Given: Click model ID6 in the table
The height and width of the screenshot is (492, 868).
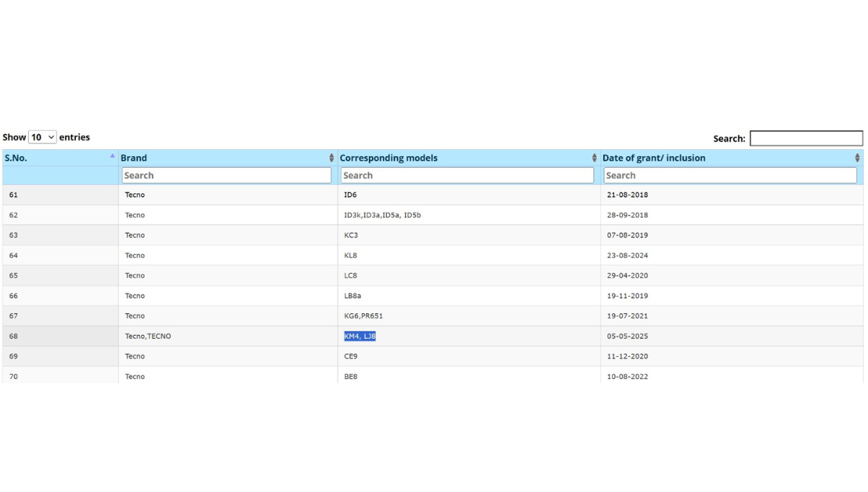Looking at the screenshot, I should point(350,195).
